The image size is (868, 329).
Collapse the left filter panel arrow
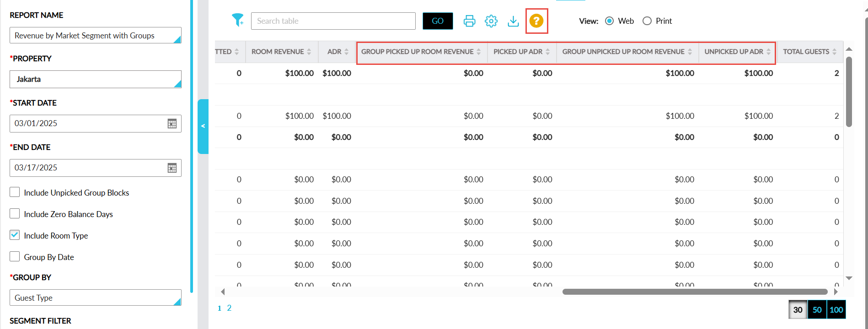(203, 126)
